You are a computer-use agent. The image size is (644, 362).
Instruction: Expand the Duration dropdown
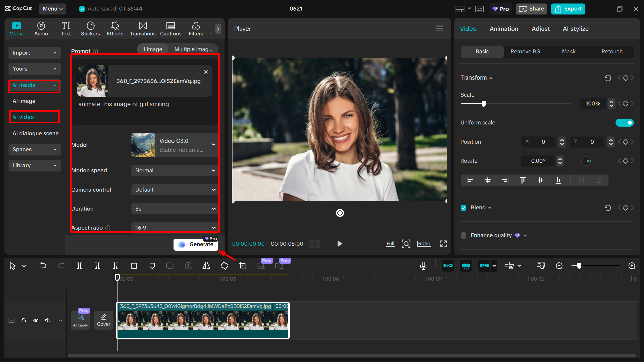(x=174, y=209)
